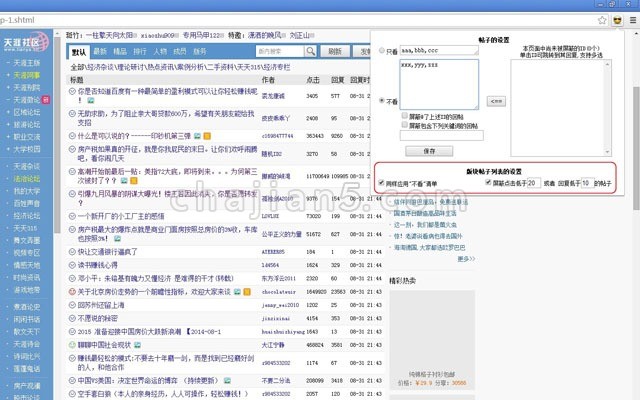Viewport: 640px width, 400px height.
Task: Click the orange icon after 高潮开始前最后一贴 post
Action: pyautogui.click(x=133, y=180)
